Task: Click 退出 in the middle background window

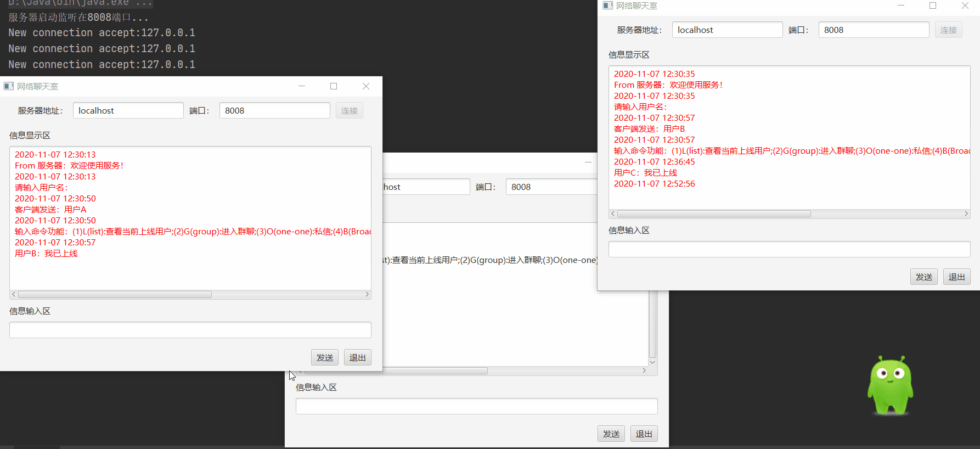Action: coord(644,434)
